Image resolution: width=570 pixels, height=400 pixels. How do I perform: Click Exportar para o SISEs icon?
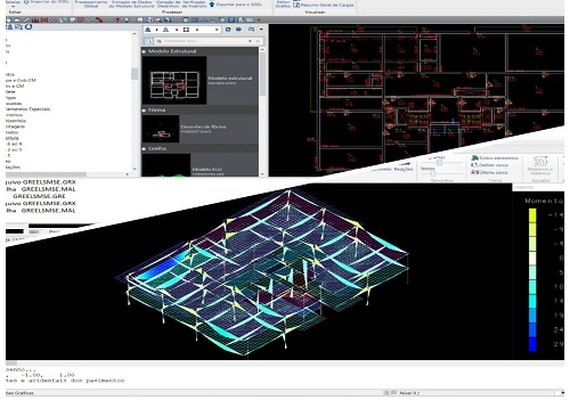tap(212, 4)
